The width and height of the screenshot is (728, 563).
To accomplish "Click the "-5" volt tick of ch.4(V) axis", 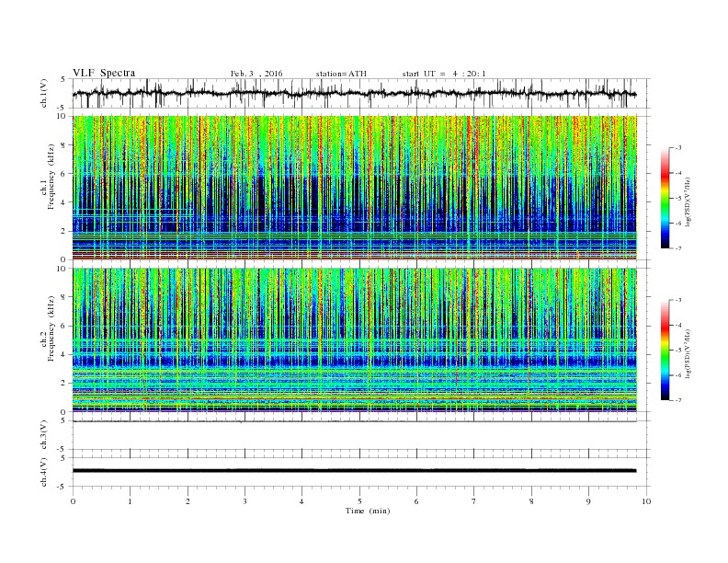I will coord(63,487).
